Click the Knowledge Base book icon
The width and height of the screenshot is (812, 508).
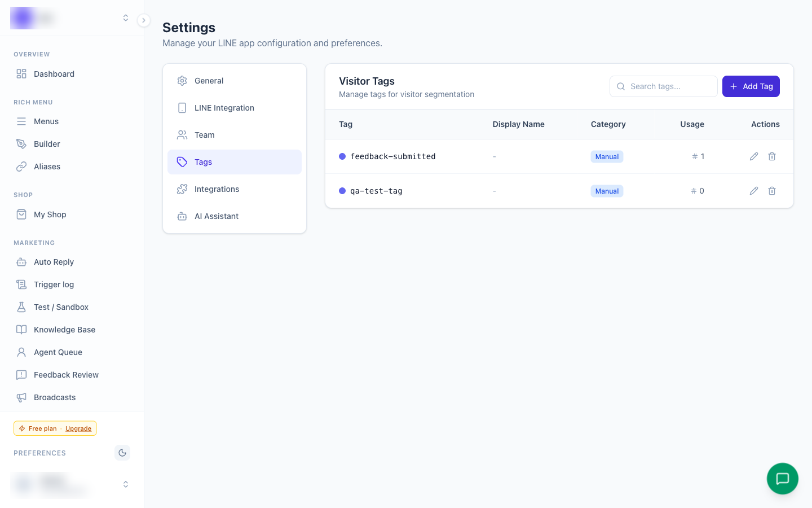coord(21,330)
